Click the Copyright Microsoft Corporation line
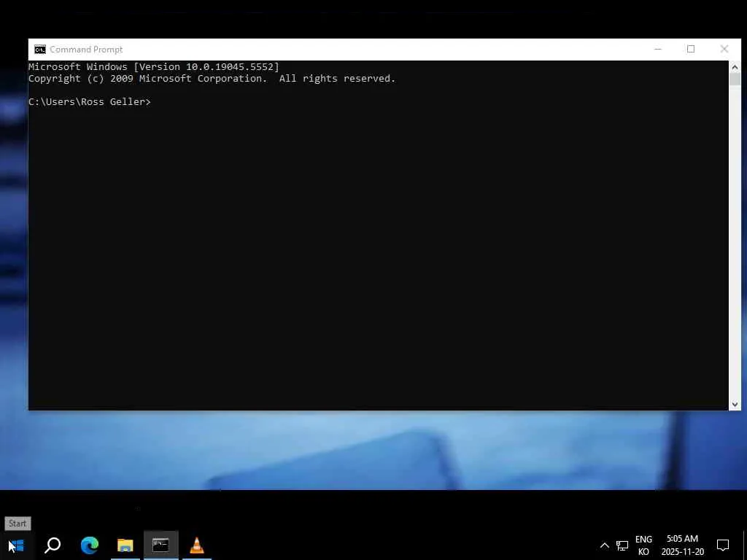747x560 pixels. tap(212, 79)
